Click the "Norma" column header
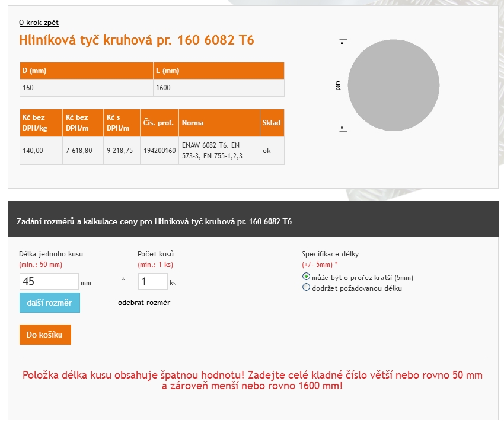504x429 pixels. click(218, 123)
